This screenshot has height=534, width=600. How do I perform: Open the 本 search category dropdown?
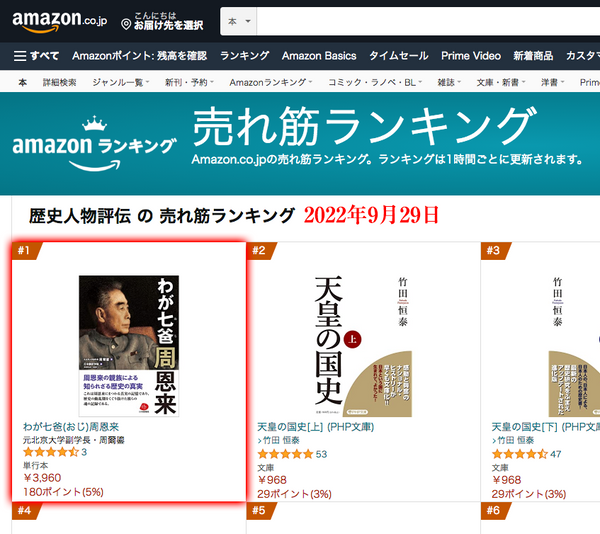pyautogui.click(x=239, y=21)
